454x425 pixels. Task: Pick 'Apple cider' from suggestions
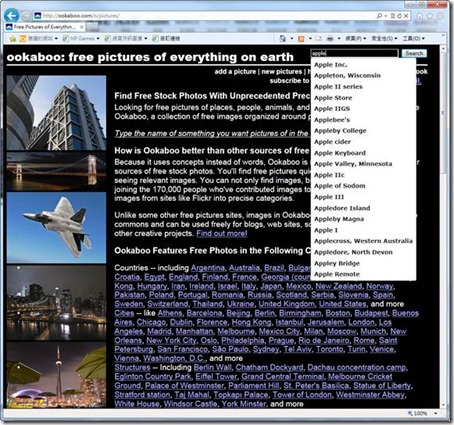[x=363, y=142]
